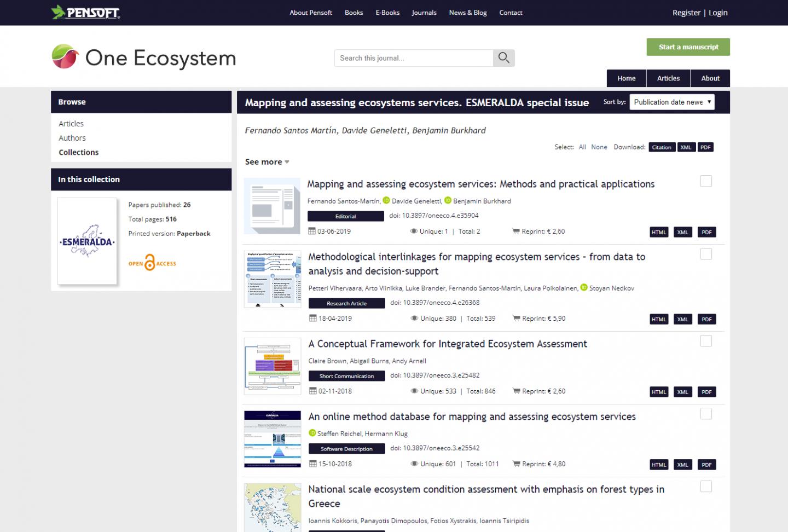Viewport: 788px width, 532px height.
Task: Open Contact page
Action: (x=511, y=13)
